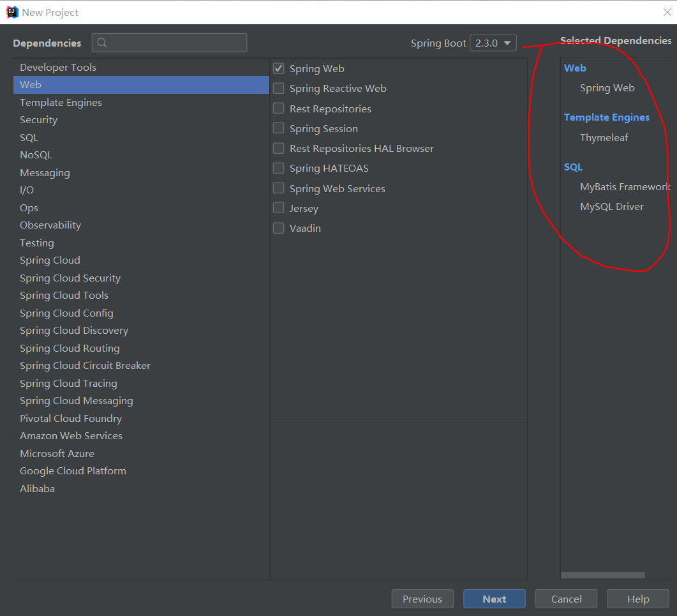This screenshot has height=616, width=677.
Task: Open the Ops category
Action: (x=141, y=207)
